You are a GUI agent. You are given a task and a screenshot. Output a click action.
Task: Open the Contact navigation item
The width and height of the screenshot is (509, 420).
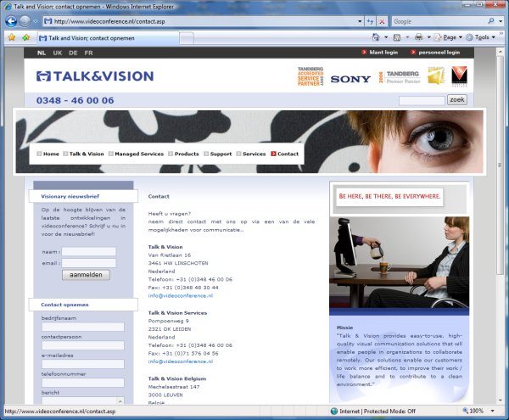285,154
